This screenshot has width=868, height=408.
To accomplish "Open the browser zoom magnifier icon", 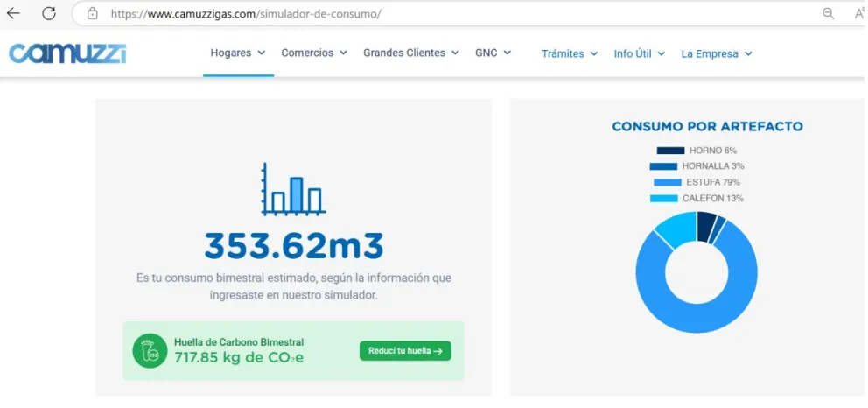I will (828, 14).
